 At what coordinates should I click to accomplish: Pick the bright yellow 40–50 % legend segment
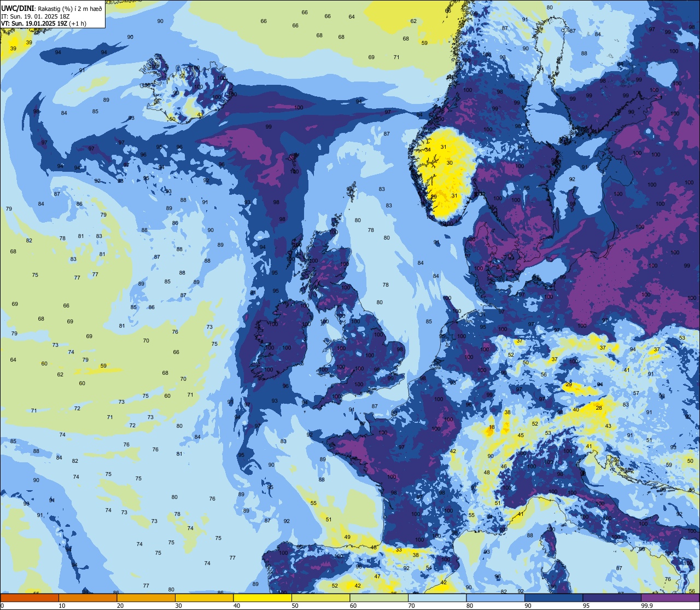point(262,597)
